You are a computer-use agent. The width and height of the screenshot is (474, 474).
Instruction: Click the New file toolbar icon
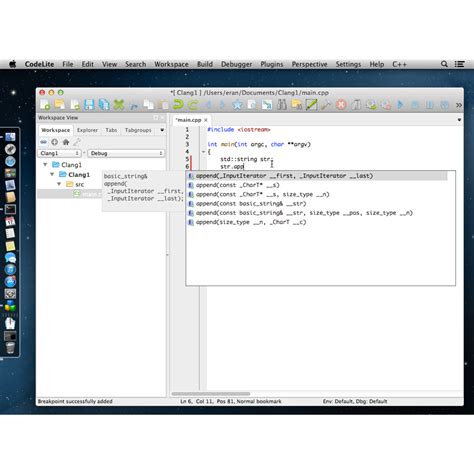[x=45, y=105]
